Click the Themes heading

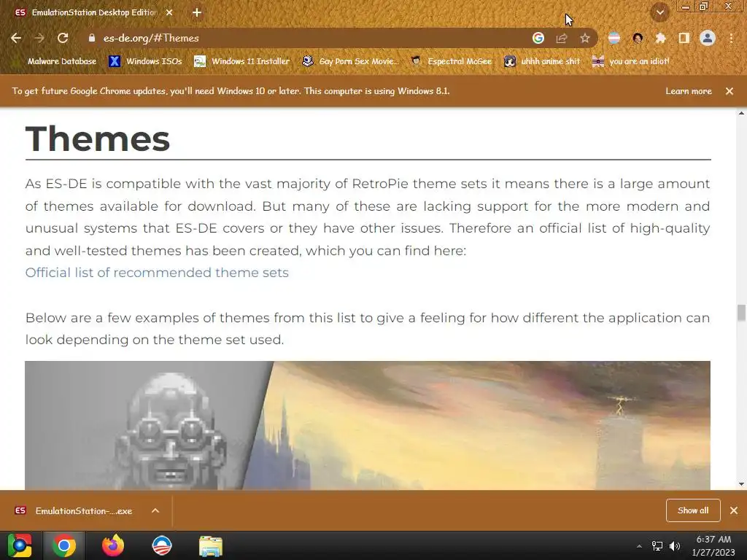[x=98, y=139]
